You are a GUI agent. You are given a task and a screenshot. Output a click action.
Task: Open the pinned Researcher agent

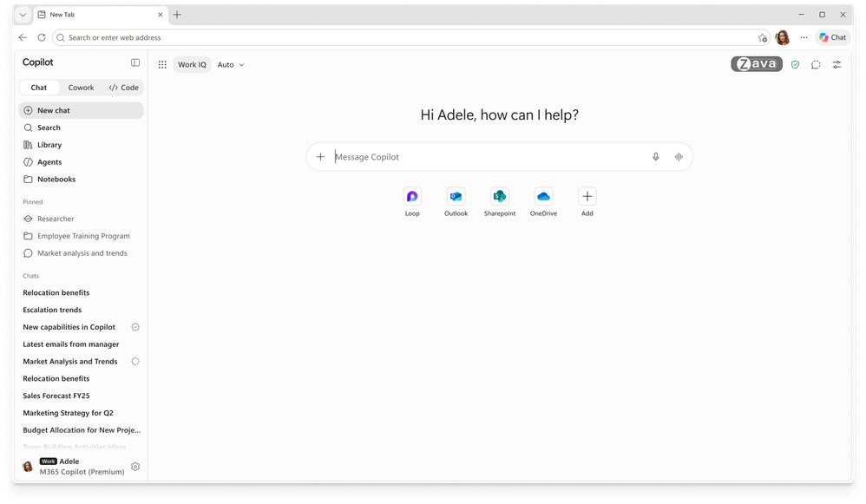coord(82,219)
